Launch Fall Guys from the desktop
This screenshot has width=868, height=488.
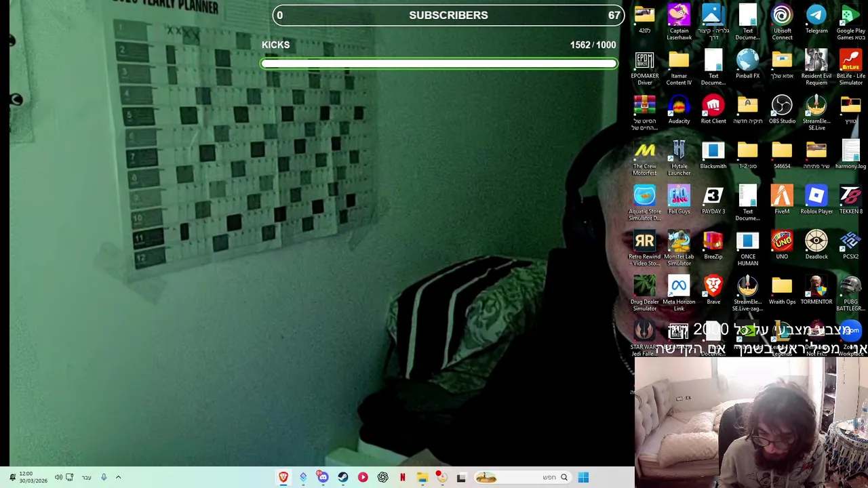coord(679,200)
